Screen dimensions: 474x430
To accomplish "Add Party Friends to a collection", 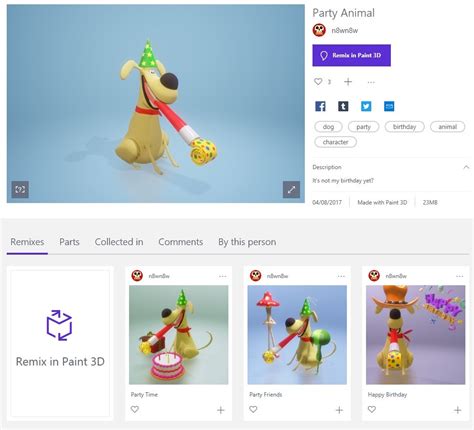I will [339, 410].
